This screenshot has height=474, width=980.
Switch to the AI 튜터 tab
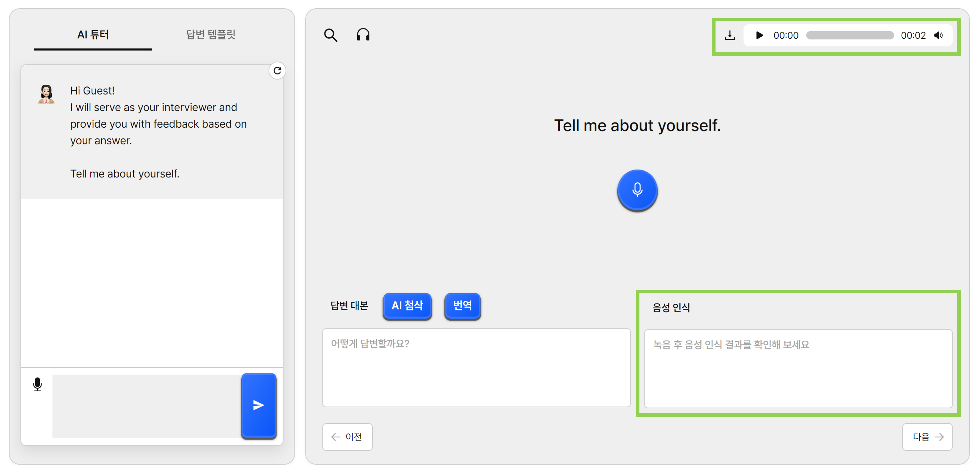(x=93, y=35)
